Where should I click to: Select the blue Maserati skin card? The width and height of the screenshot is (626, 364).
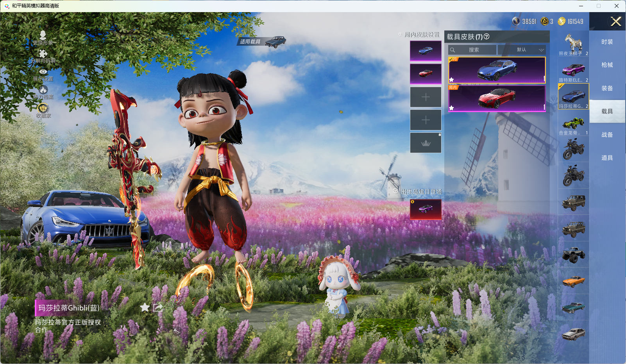tap(497, 70)
